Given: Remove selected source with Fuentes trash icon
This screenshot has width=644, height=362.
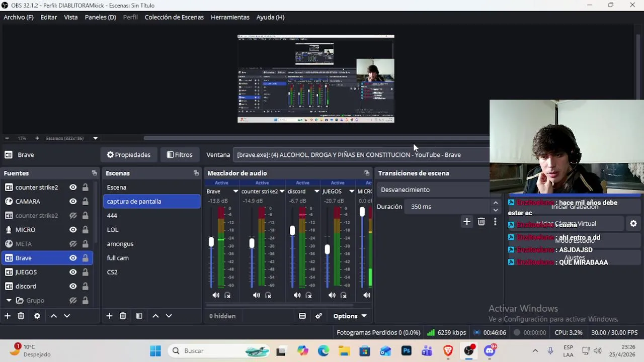Looking at the screenshot, I should [x=21, y=316].
